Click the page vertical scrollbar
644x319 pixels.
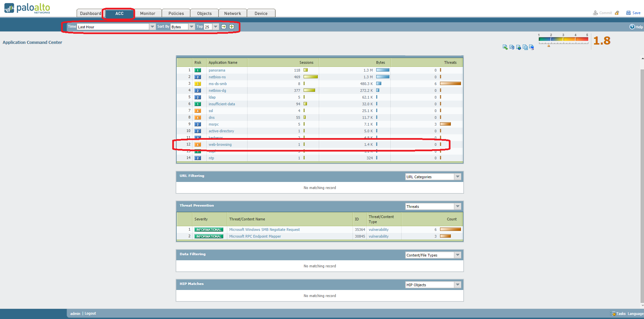(x=642, y=186)
